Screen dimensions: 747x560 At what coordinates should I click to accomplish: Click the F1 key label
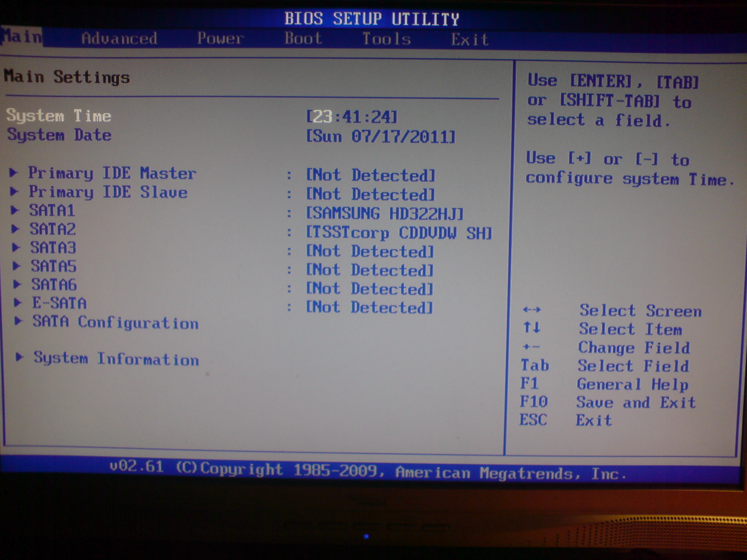tap(529, 383)
